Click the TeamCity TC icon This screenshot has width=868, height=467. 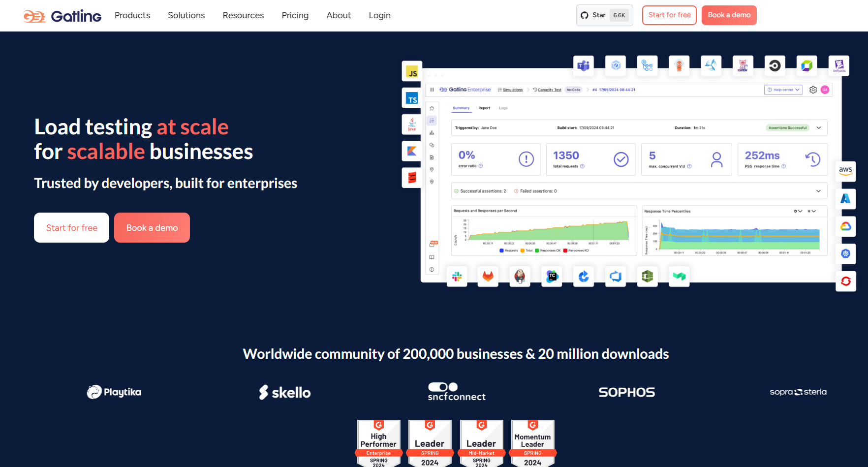pos(552,277)
